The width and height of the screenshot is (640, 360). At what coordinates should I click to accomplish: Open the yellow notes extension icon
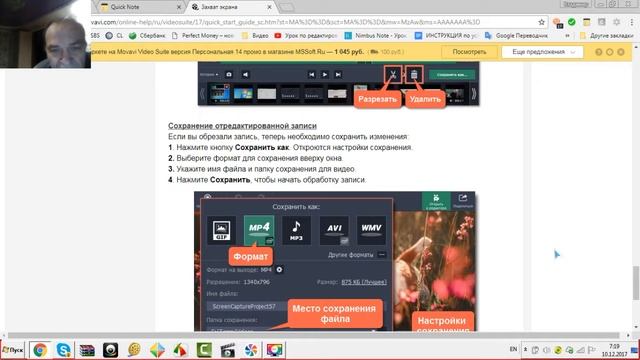[587, 22]
